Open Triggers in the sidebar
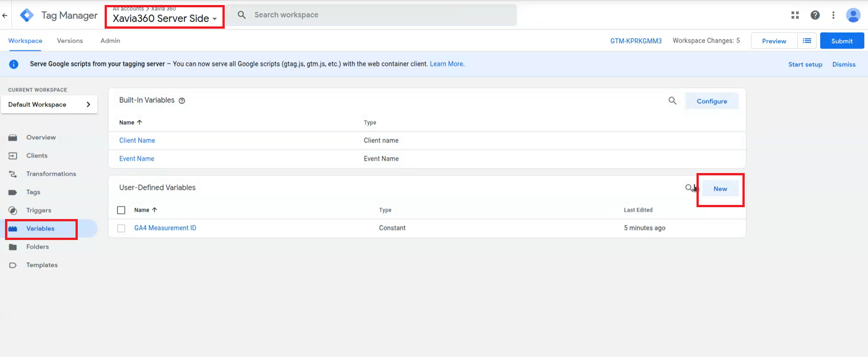This screenshot has width=868, height=357. [x=39, y=210]
